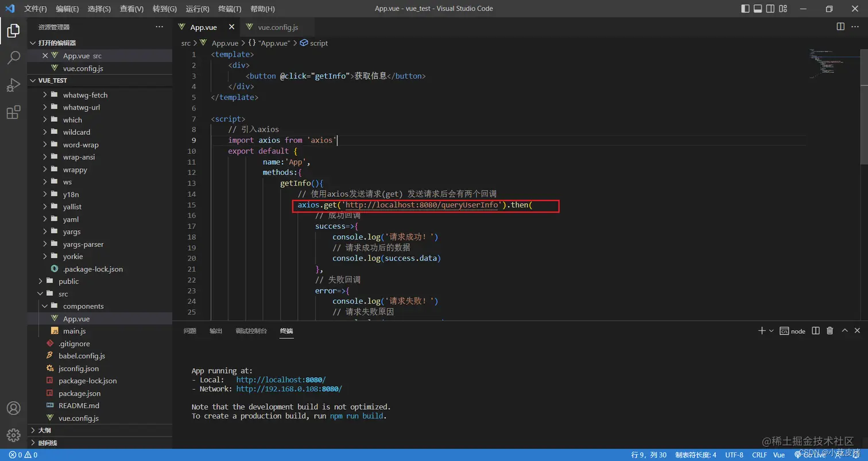Switch to the 问题 panel tab
868x461 pixels.
click(x=190, y=331)
